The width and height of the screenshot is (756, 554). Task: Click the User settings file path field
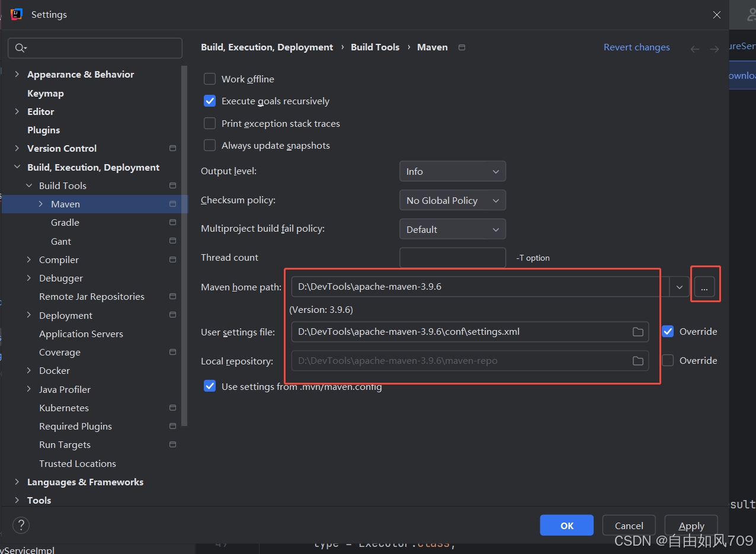click(470, 332)
